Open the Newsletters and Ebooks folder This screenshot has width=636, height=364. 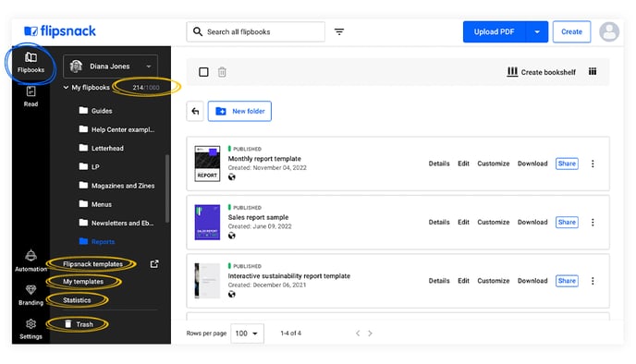coord(116,223)
